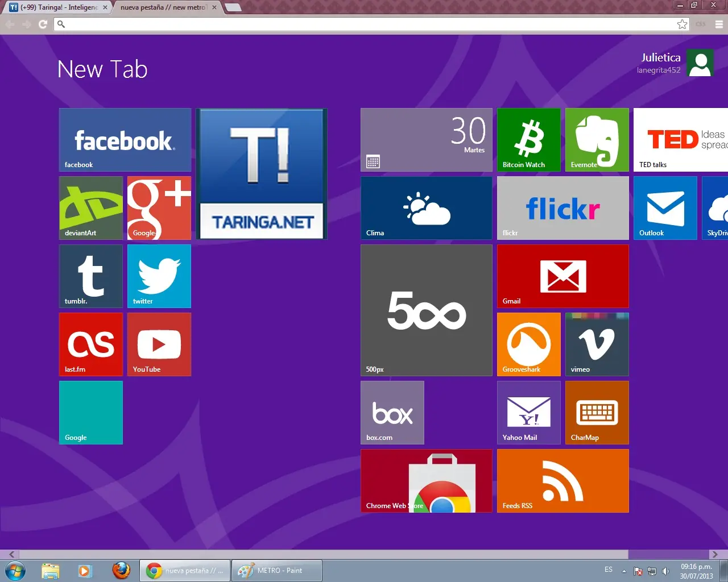Open the twitter bird tile

pos(159,276)
